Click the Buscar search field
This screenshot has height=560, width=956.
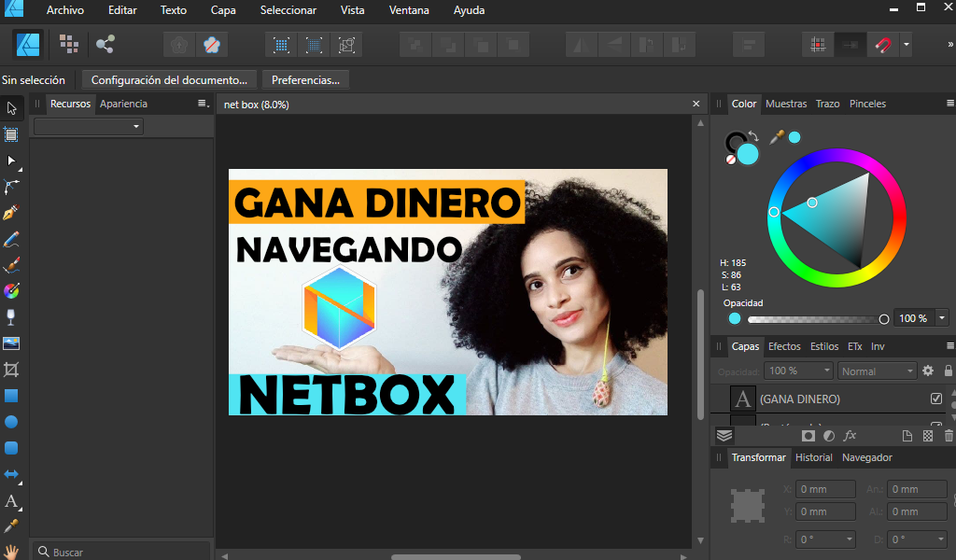(122, 552)
